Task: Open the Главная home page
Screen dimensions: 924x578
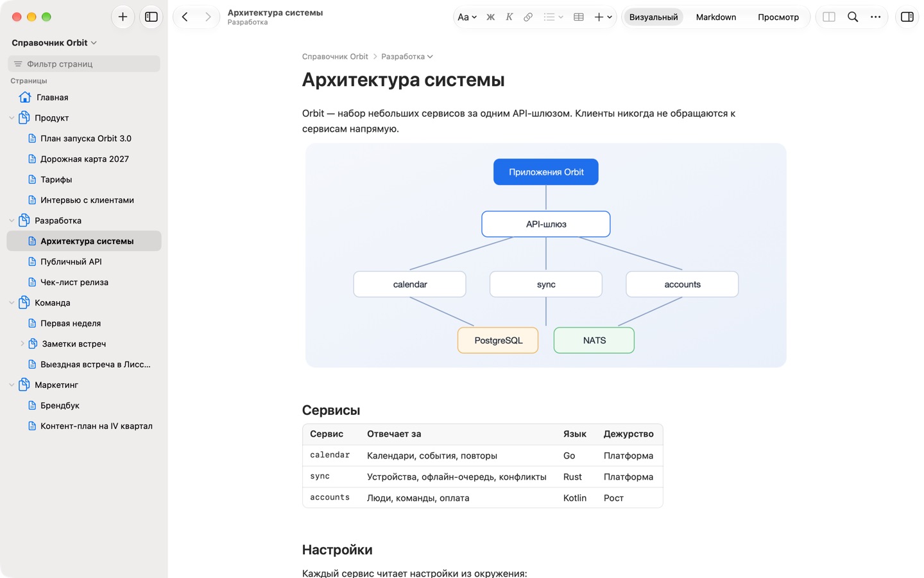Action: point(84,97)
